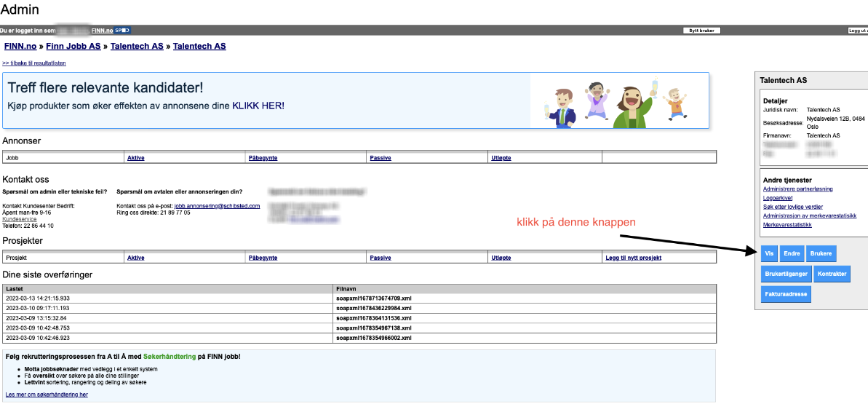Image resolution: width=868 pixels, height=404 pixels.
Task: Select file soapxml1678436229984.xml
Action: (x=374, y=308)
